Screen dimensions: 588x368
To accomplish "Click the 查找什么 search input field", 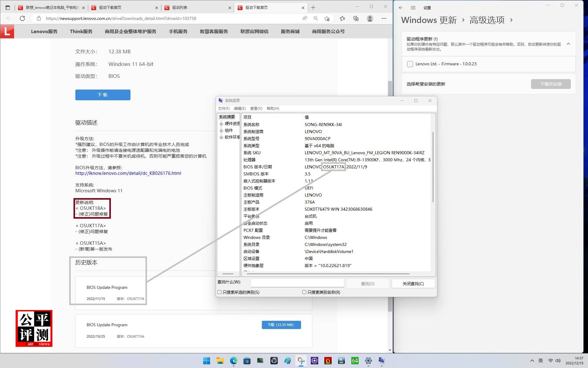I will [297, 284].
